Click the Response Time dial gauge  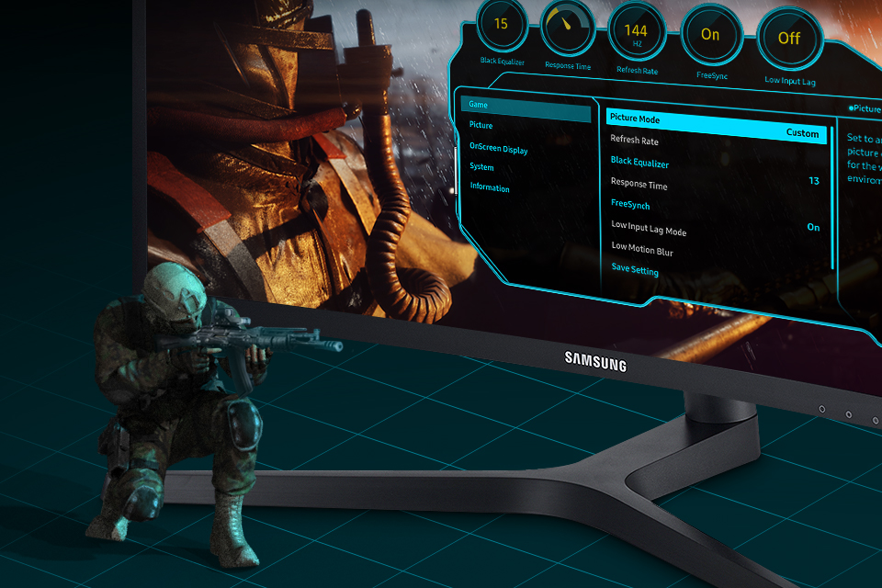[x=568, y=28]
